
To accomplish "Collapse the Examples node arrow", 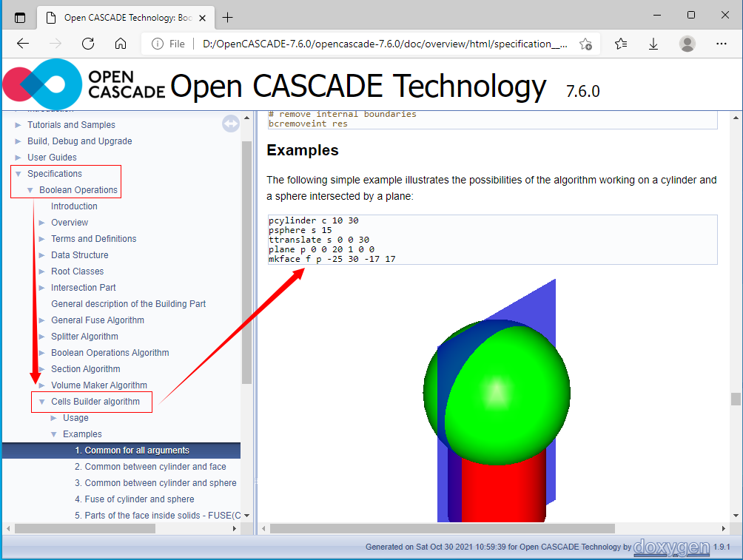I will tap(53, 434).
